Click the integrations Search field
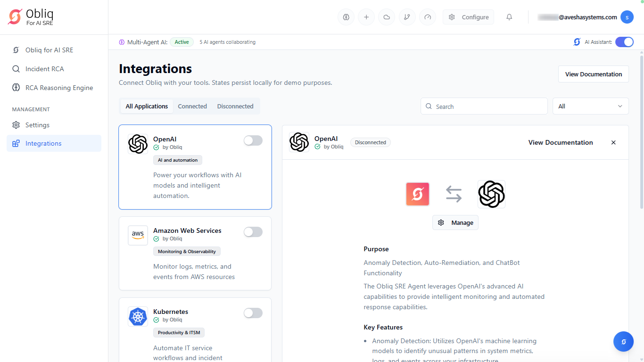The width and height of the screenshot is (644, 362). 484,107
